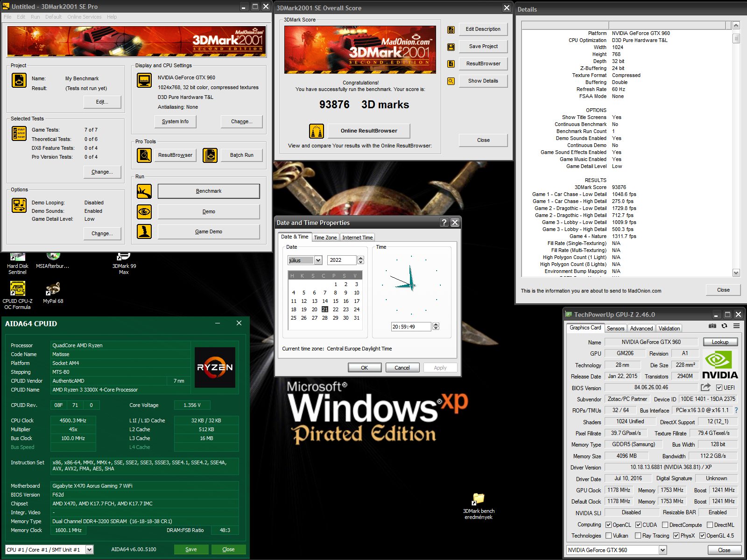Switch to Sensors tab in GPU-Z
The height and width of the screenshot is (560, 747).
pos(615,329)
